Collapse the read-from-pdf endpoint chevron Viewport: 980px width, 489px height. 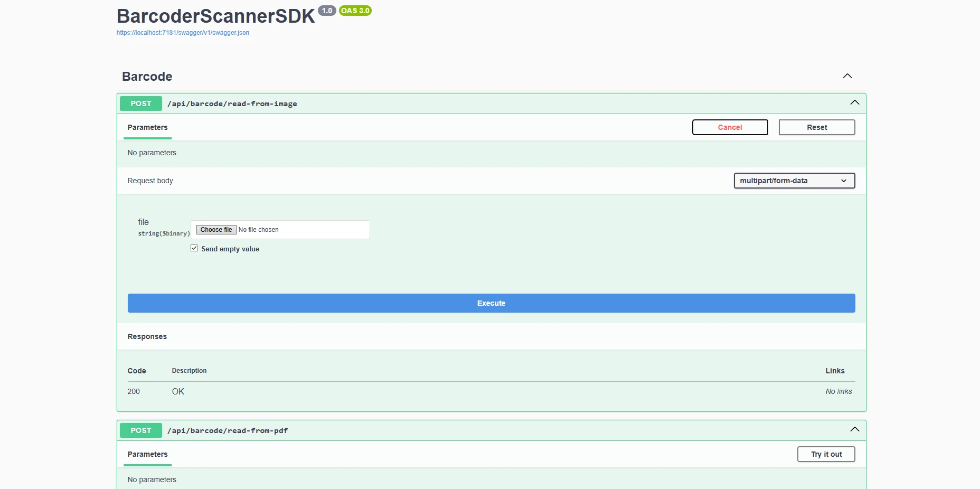click(x=854, y=430)
